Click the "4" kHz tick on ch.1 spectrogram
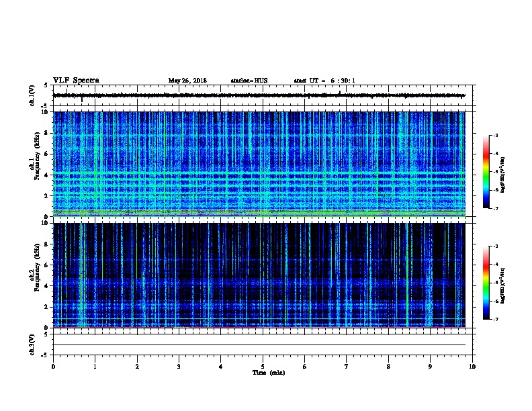This screenshot has height=411, width=532. (x=46, y=175)
